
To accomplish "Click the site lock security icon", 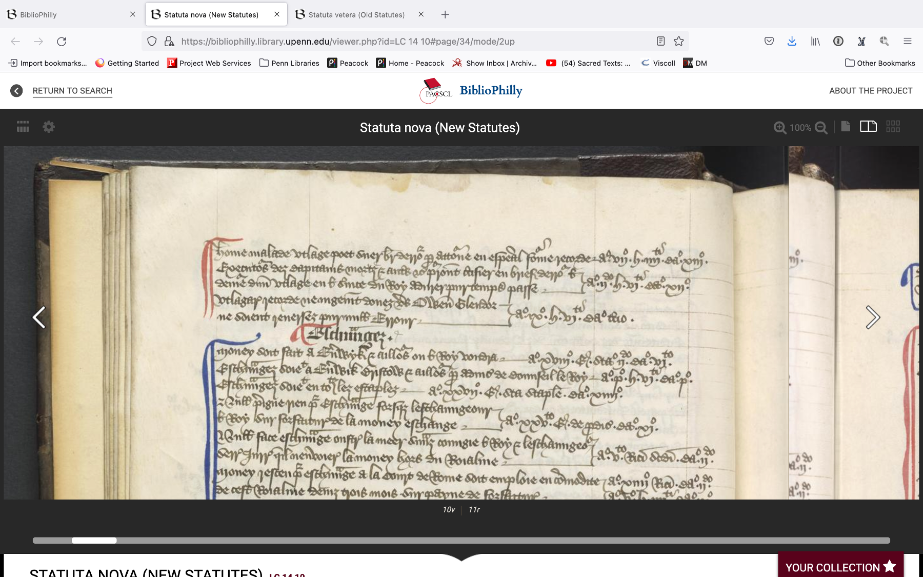I will pyautogui.click(x=169, y=42).
